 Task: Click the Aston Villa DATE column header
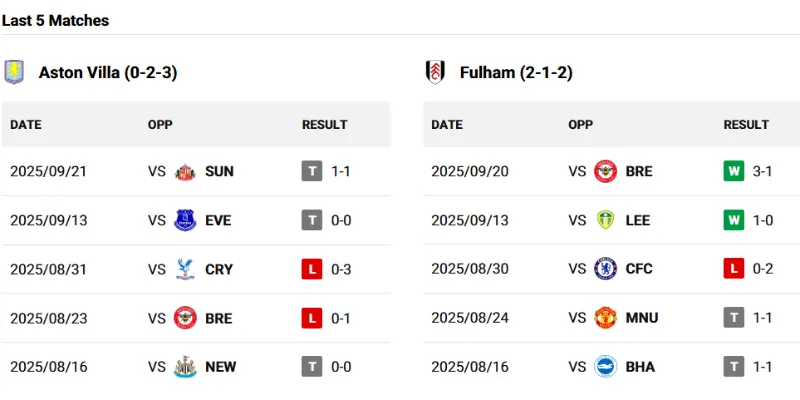click(x=26, y=125)
